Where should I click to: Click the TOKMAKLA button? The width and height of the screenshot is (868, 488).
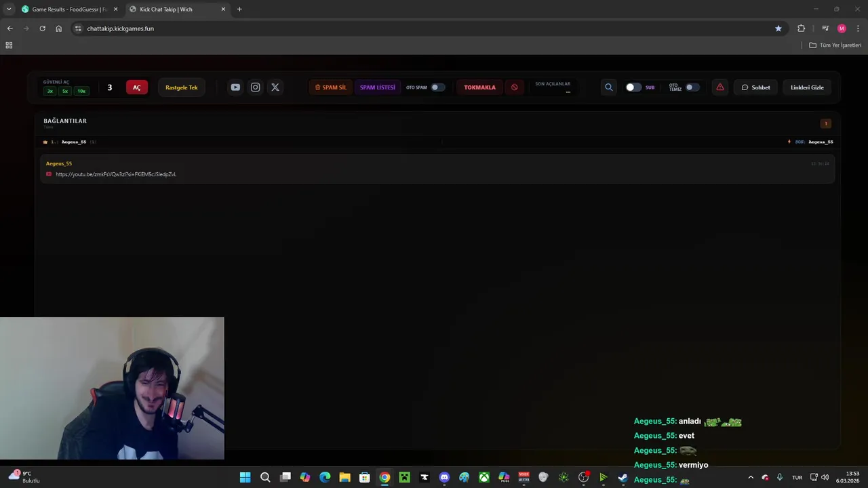(479, 87)
